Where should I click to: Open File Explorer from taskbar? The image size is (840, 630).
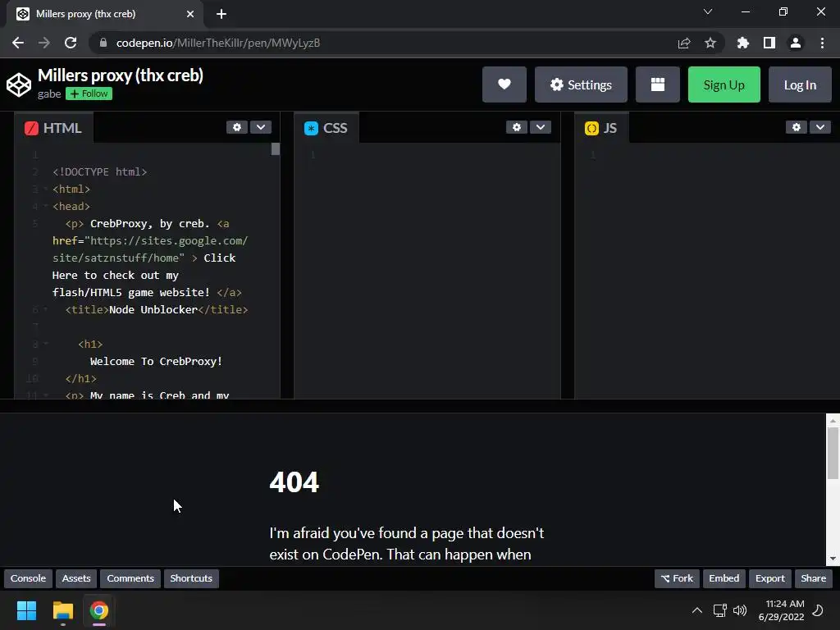[62, 610]
